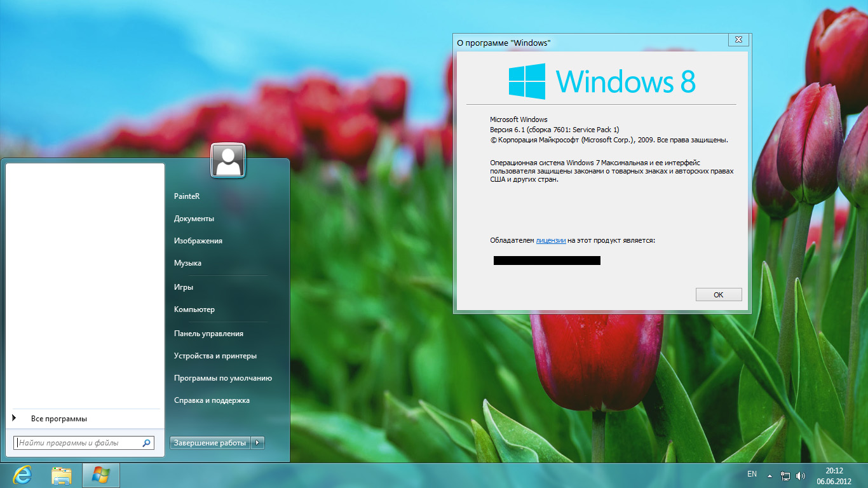This screenshot has width=868, height=488.
Task: Open Устройства и принтеры
Action: click(x=215, y=356)
